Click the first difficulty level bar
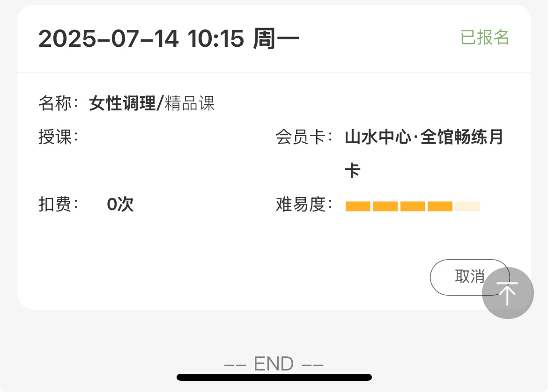The height and width of the screenshot is (392, 548). 357,206
